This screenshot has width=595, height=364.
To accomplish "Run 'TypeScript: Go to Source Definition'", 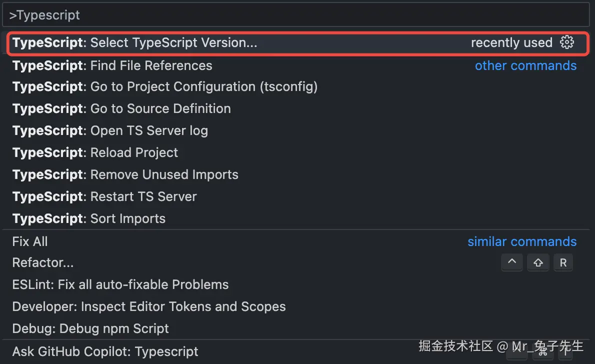I will pos(121,108).
